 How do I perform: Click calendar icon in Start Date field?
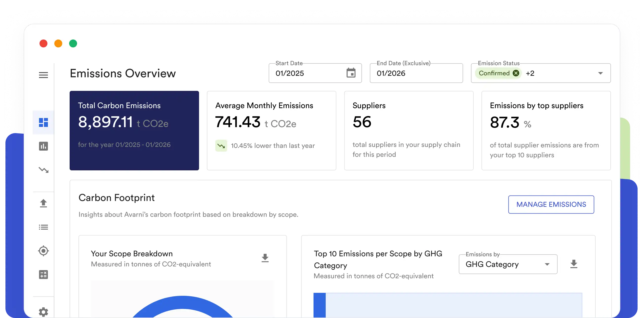351,73
